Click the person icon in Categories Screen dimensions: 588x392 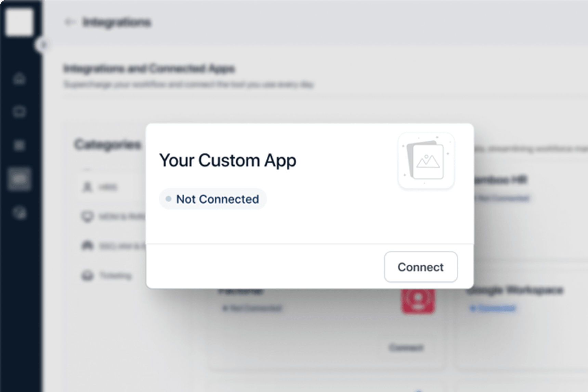[x=88, y=187]
